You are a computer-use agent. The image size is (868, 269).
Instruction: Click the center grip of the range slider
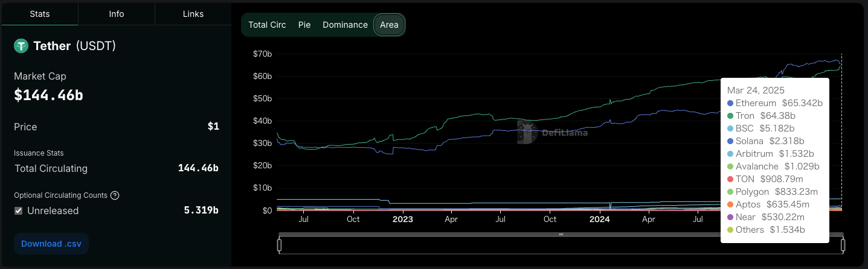[561, 234]
